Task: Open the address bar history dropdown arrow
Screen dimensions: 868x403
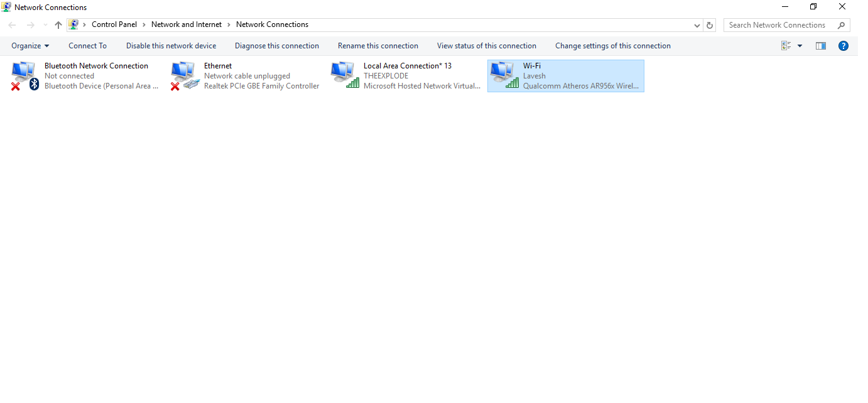Action: pyautogui.click(x=697, y=24)
